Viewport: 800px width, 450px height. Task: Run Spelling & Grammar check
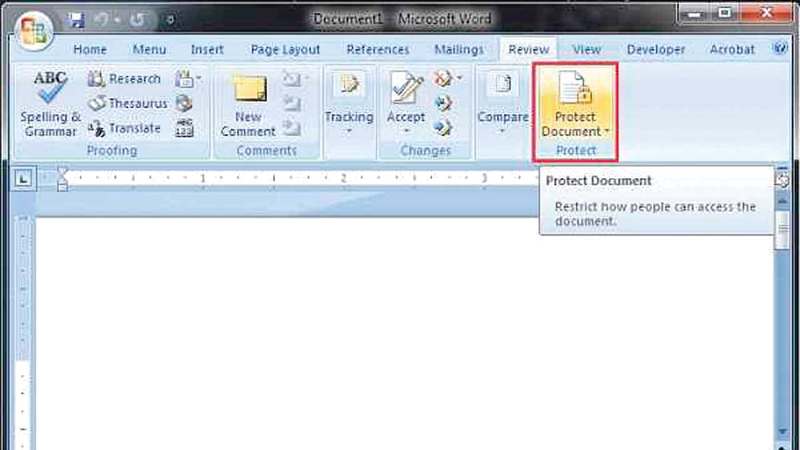click(x=50, y=105)
